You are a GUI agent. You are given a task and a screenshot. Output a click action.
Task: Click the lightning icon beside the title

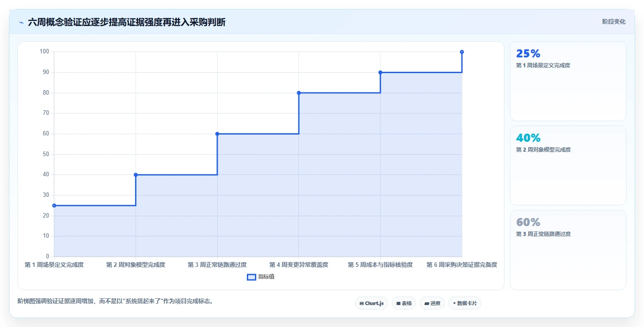[x=21, y=22]
